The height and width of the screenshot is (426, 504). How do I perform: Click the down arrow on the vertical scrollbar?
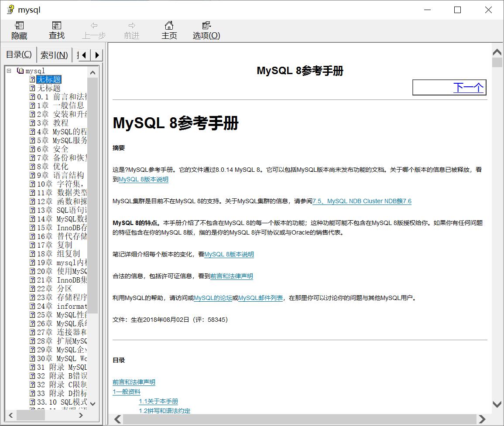point(497,403)
